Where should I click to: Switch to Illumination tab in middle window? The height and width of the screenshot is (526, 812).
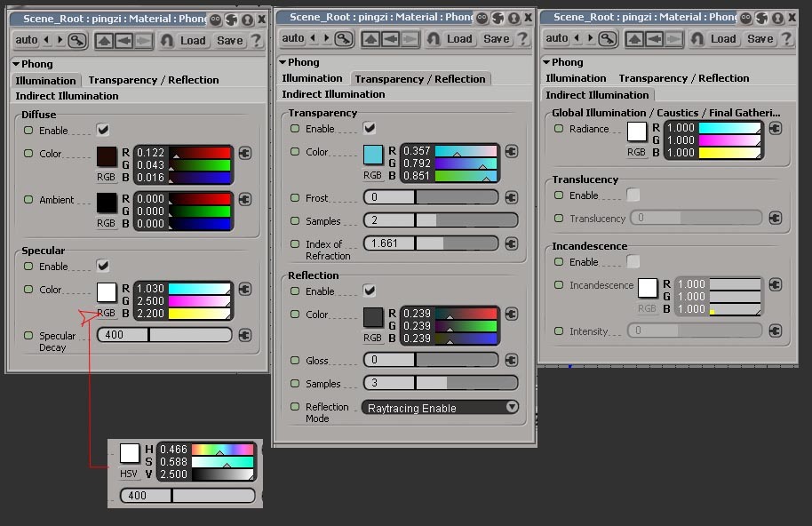coord(312,79)
